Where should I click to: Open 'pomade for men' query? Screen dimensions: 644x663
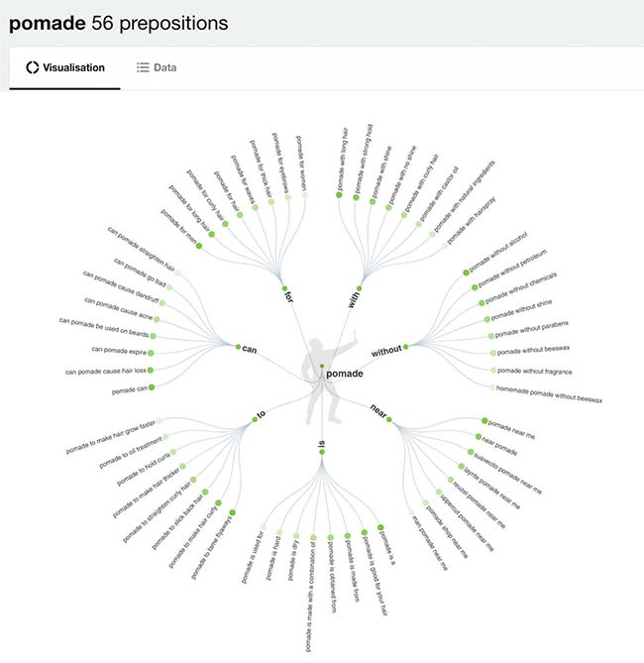pyautogui.click(x=199, y=246)
